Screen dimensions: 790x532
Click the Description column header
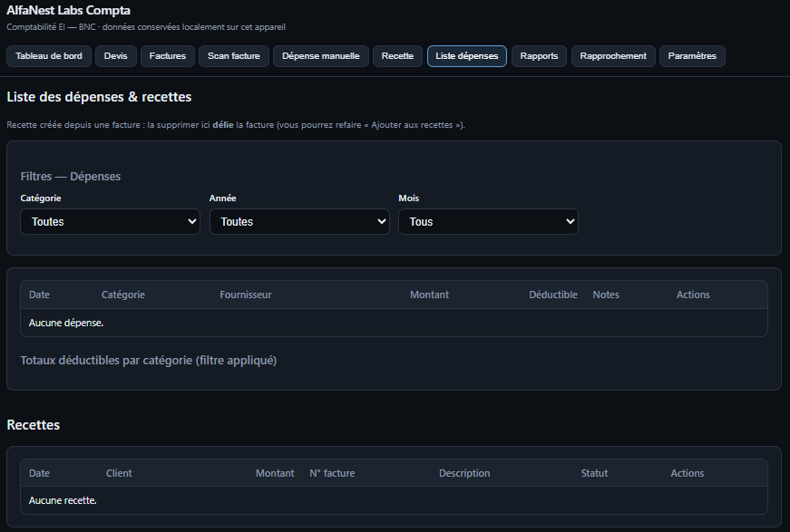(x=464, y=473)
